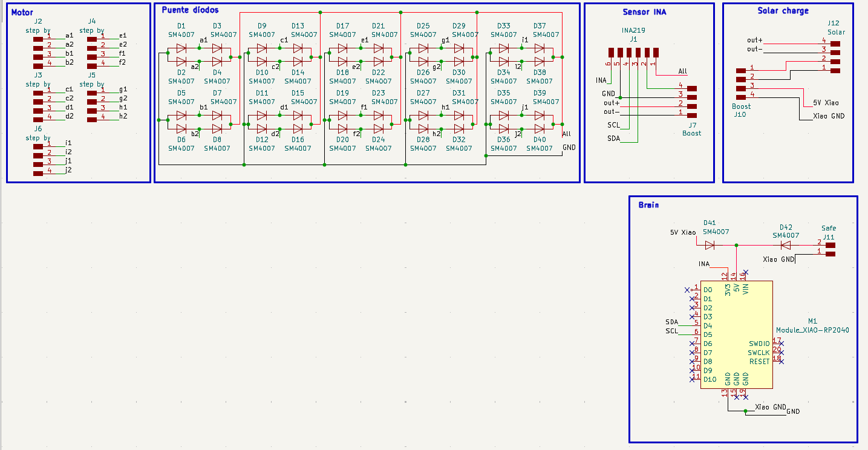Click the "Brain" section title

(x=649, y=205)
